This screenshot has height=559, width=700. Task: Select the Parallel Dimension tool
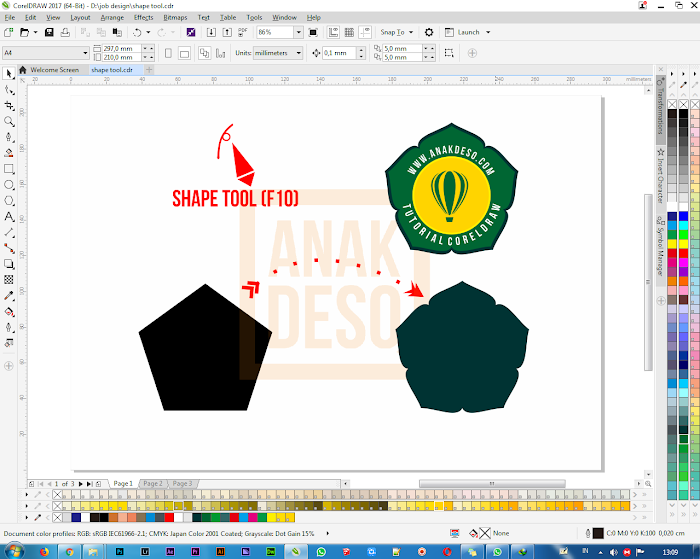pyautogui.click(x=9, y=232)
